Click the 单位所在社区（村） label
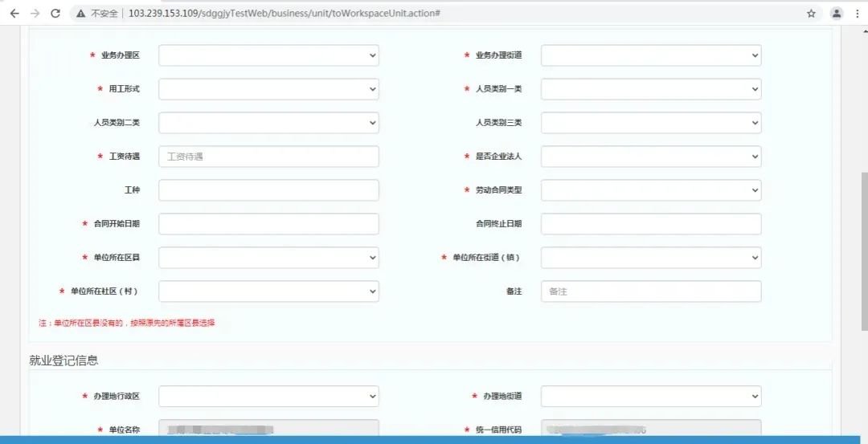This screenshot has height=444, width=868. [104, 291]
